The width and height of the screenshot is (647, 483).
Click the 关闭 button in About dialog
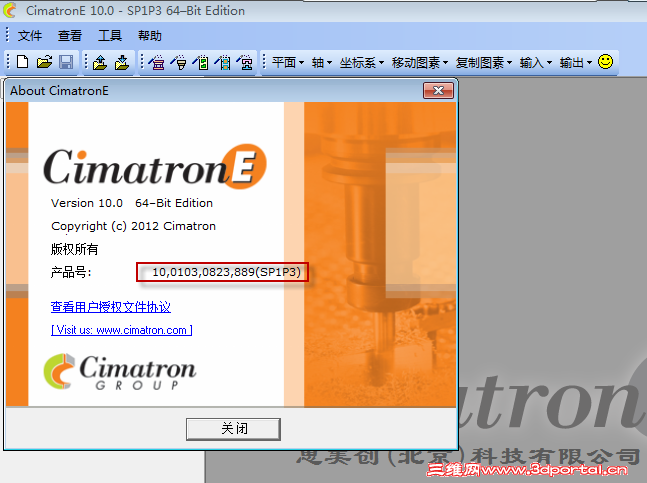point(234,429)
